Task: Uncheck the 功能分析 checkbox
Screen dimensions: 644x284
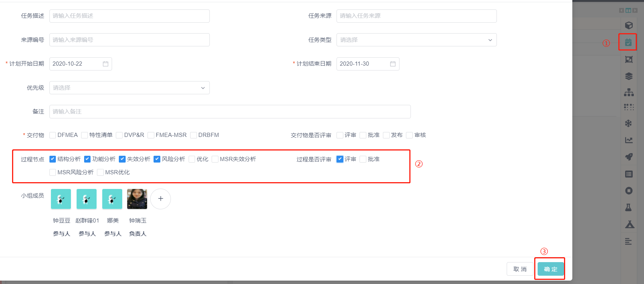Action: pyautogui.click(x=88, y=159)
